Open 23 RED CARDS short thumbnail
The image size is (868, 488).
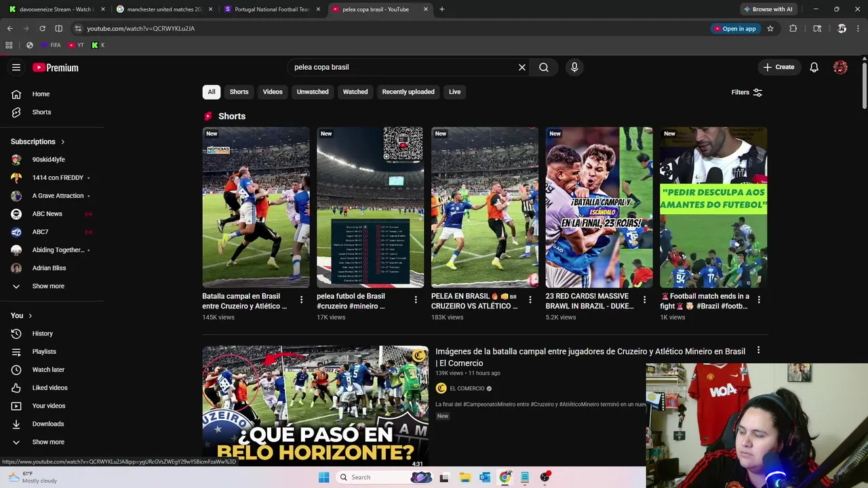(x=599, y=207)
